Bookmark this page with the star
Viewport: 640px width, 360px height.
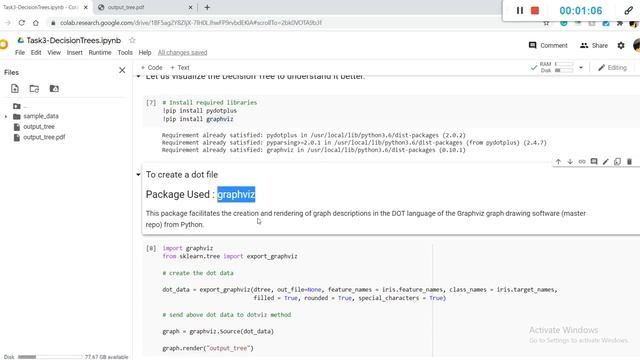[546, 23]
